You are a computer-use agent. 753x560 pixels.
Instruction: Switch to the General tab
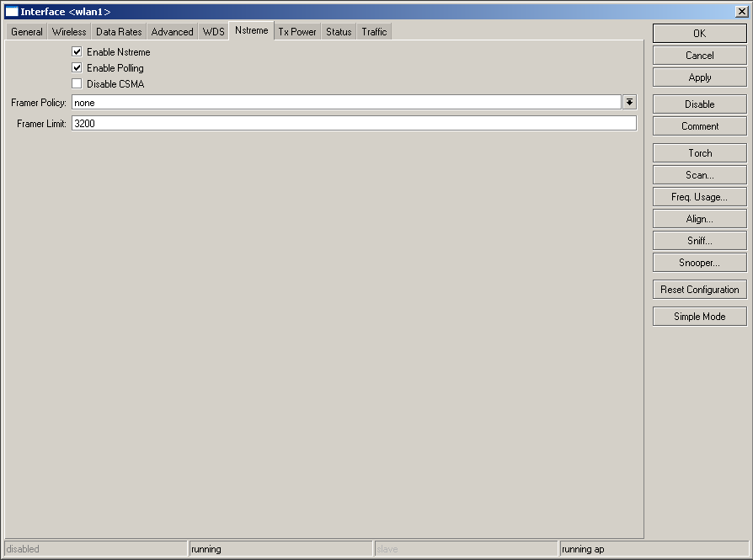click(26, 32)
